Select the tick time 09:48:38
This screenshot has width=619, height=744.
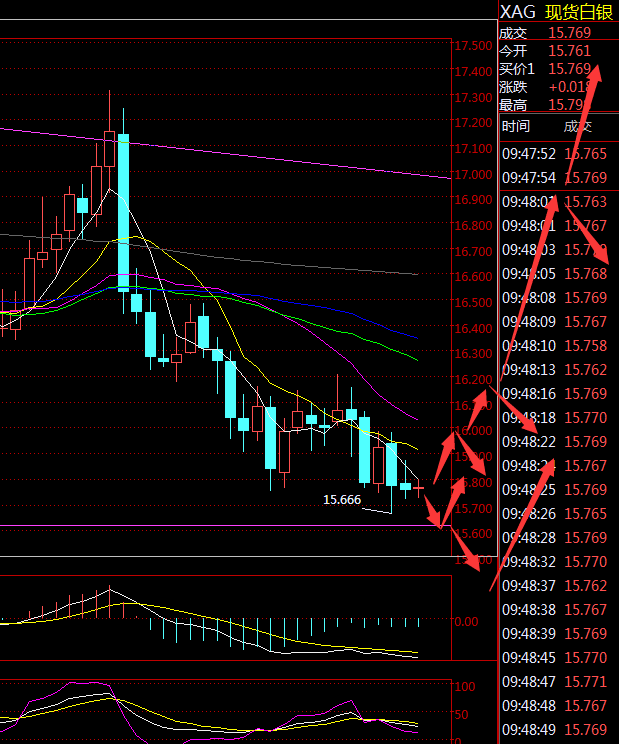[529, 610]
